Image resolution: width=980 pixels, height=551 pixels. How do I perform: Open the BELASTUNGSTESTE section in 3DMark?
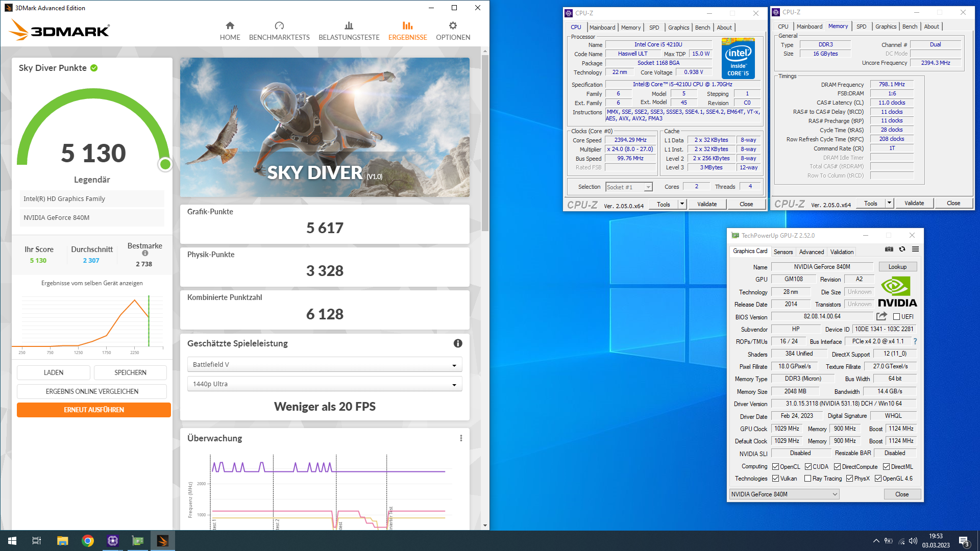[x=349, y=31]
